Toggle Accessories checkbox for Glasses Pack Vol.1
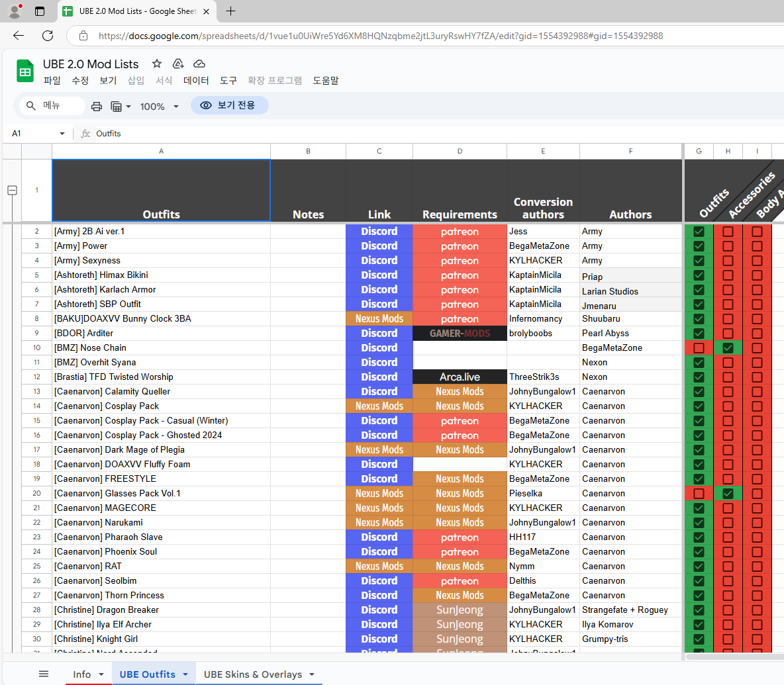 (728, 494)
